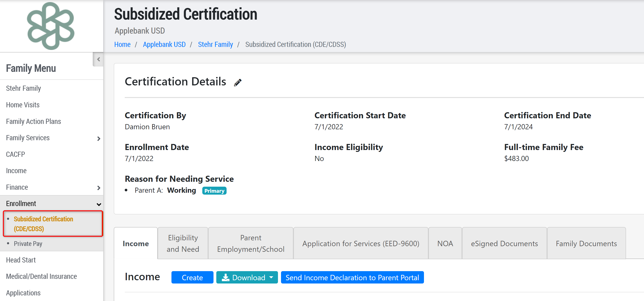The image size is (644, 301).
Task: Expand the Finance submenu
Action: click(x=99, y=188)
